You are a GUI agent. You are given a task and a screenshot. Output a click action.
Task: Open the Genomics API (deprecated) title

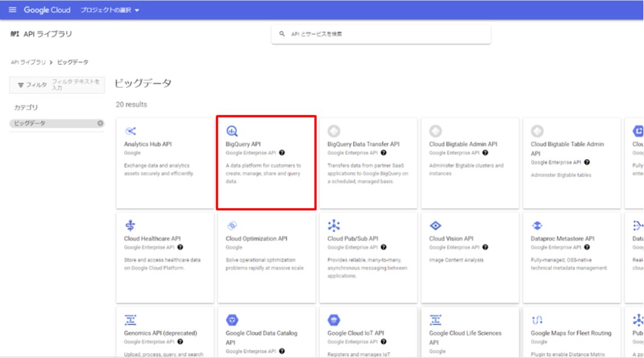point(161,334)
